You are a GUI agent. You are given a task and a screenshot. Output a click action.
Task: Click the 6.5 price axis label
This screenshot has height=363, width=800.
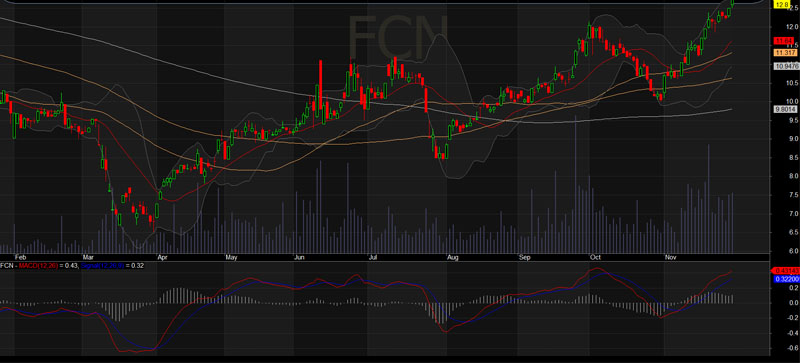pos(794,233)
